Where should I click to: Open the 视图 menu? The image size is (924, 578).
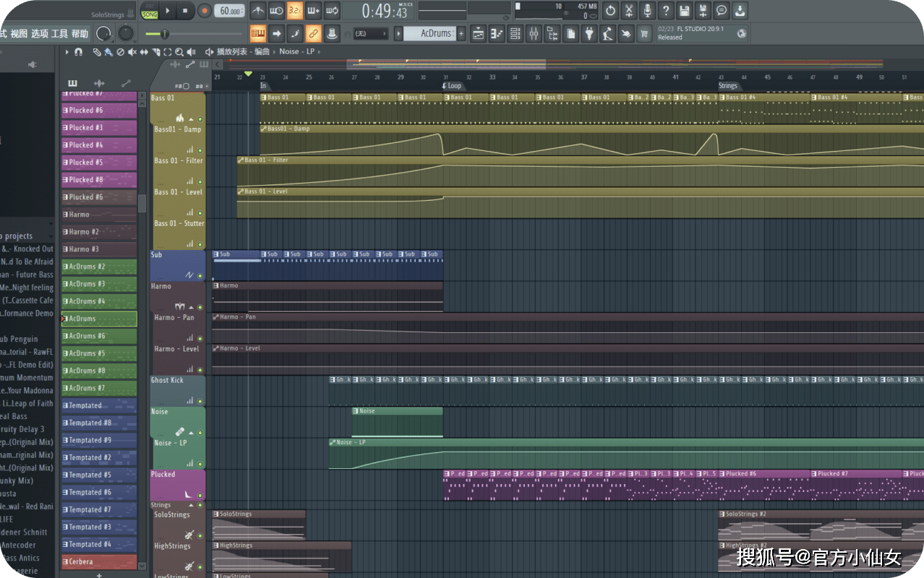coord(20,34)
